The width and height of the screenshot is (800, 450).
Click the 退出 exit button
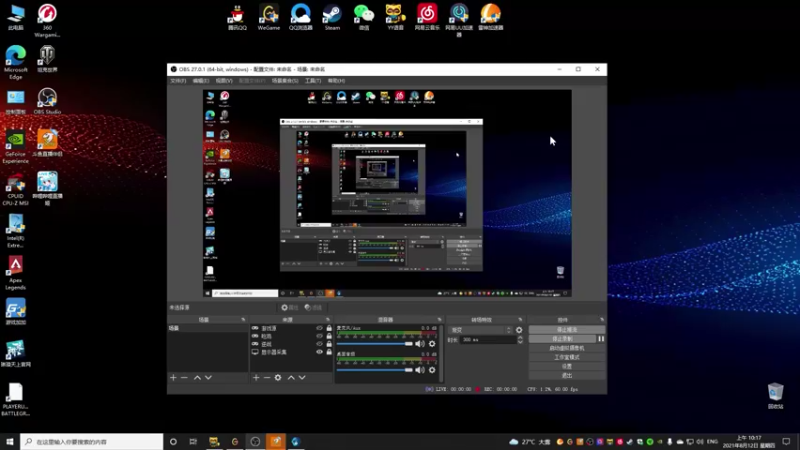567,376
